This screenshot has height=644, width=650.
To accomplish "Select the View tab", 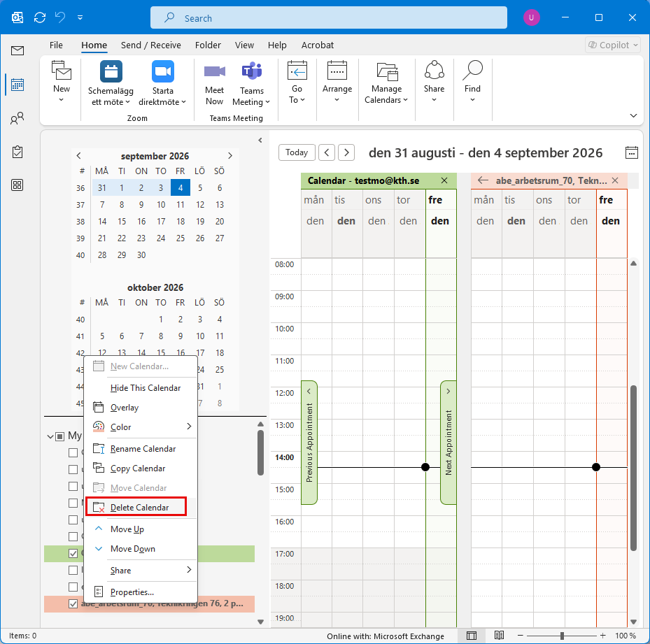I will pyautogui.click(x=244, y=45).
